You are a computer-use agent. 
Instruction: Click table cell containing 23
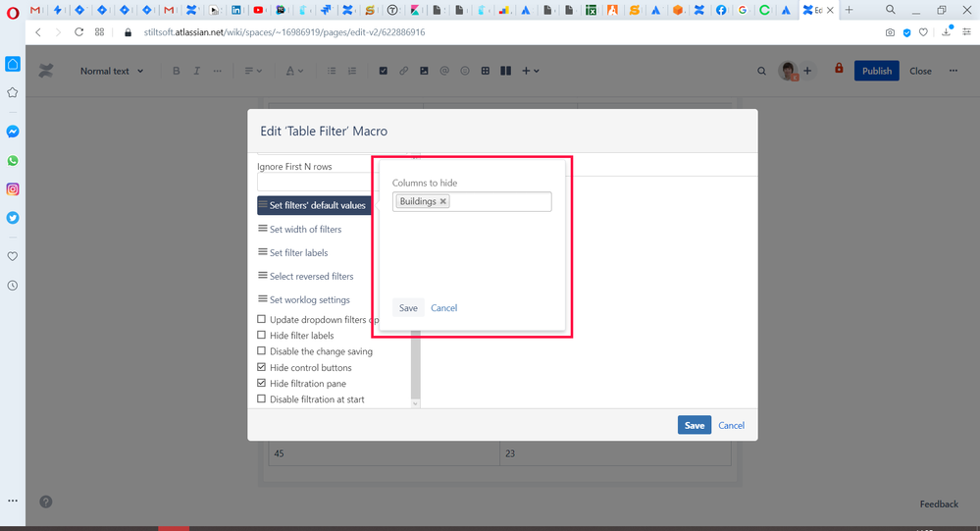tap(616, 453)
